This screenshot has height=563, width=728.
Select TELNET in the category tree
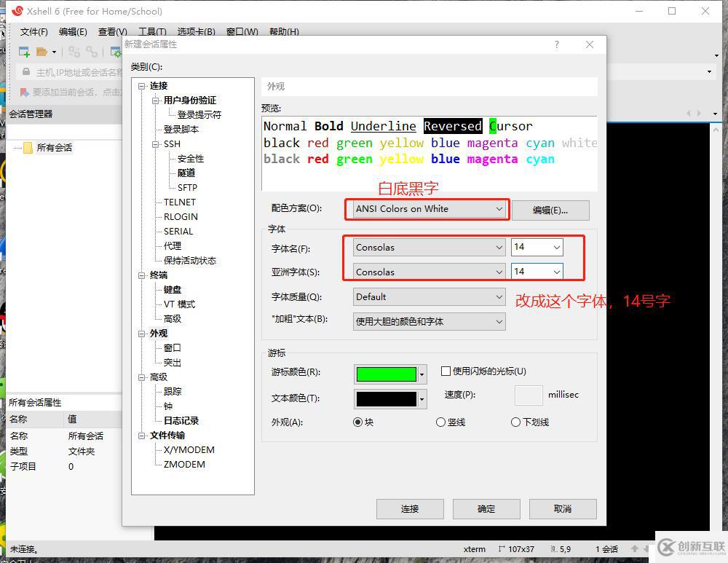180,202
